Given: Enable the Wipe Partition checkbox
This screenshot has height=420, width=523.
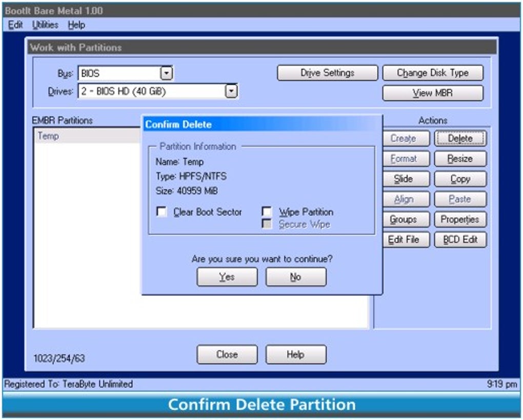Looking at the screenshot, I should [x=267, y=211].
